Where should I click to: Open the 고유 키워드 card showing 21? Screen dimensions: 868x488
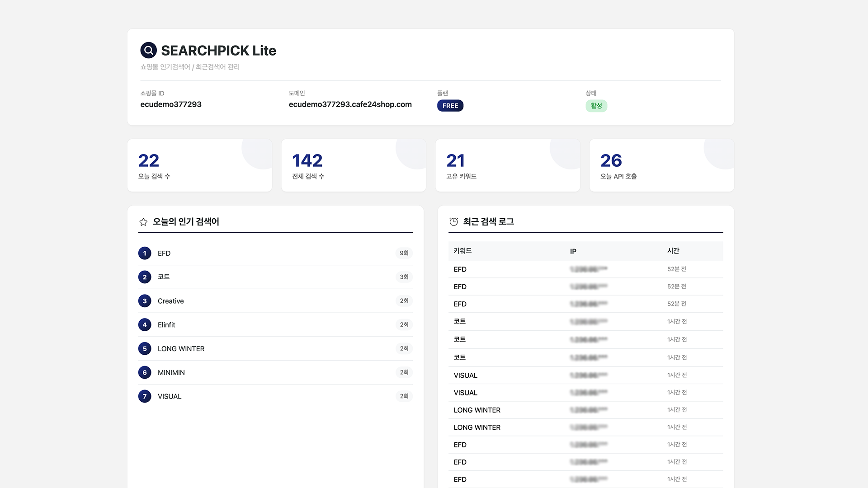pos(507,165)
